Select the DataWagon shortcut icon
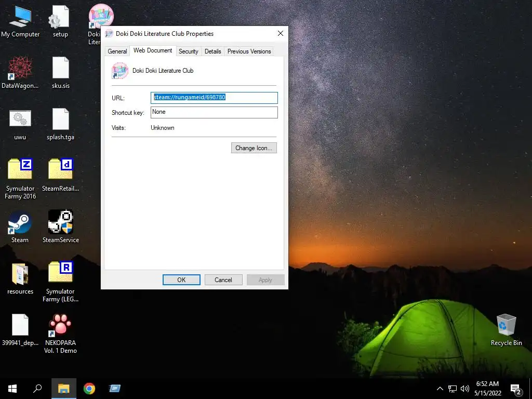Screen dimensions: 532x399 click(20, 72)
